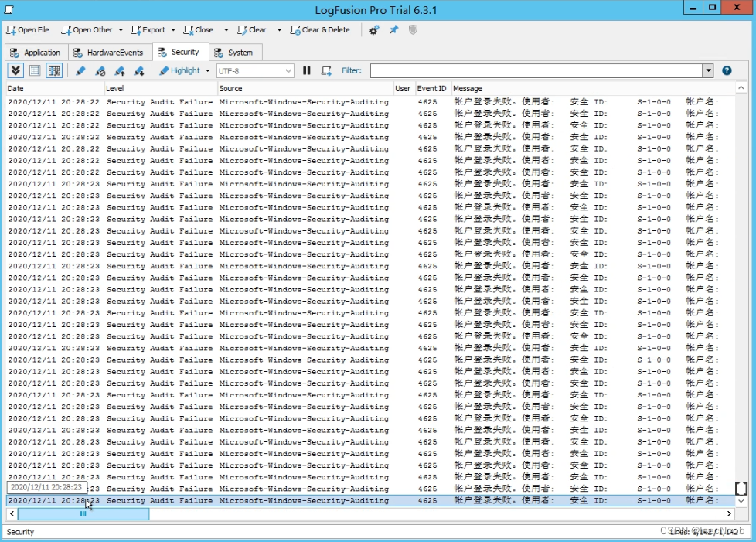This screenshot has height=542, width=756.
Task: Toggle the grid lines view button
Action: (x=35, y=71)
